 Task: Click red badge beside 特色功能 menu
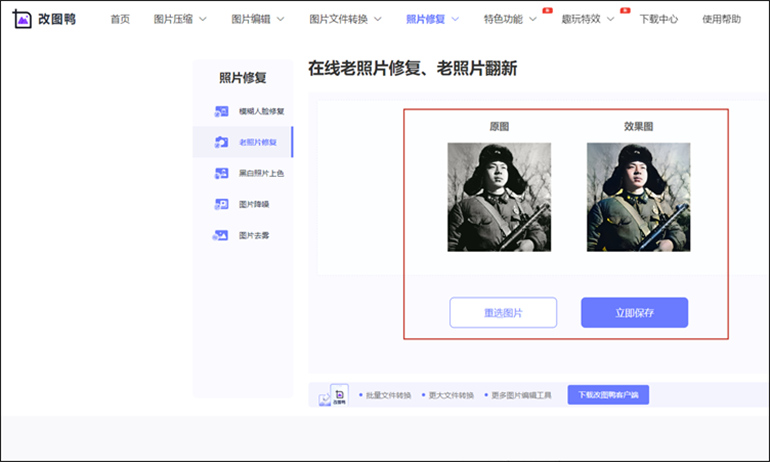click(548, 10)
